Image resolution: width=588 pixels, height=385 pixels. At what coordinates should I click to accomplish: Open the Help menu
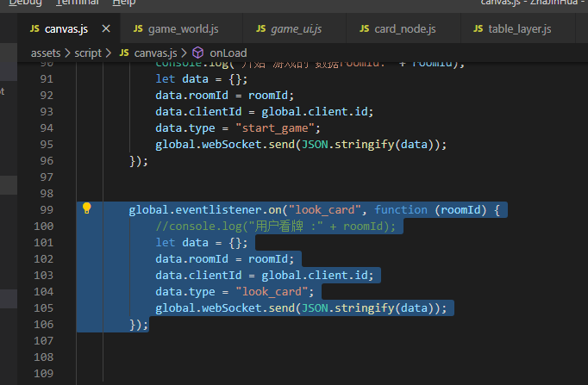[124, 3]
